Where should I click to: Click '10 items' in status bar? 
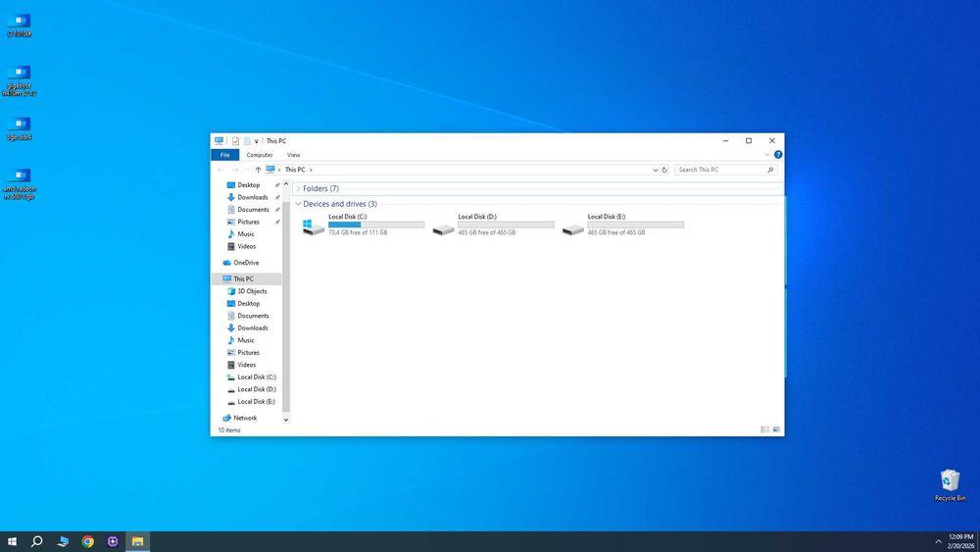tap(228, 430)
